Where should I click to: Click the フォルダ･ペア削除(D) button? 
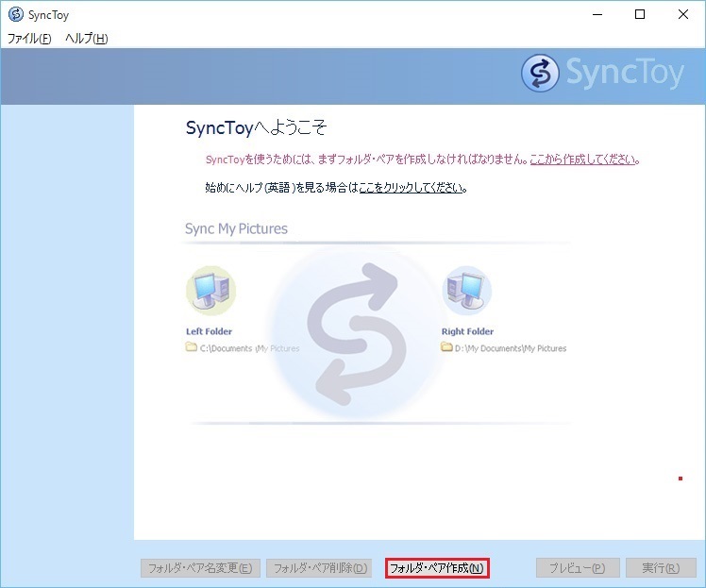click(319, 568)
